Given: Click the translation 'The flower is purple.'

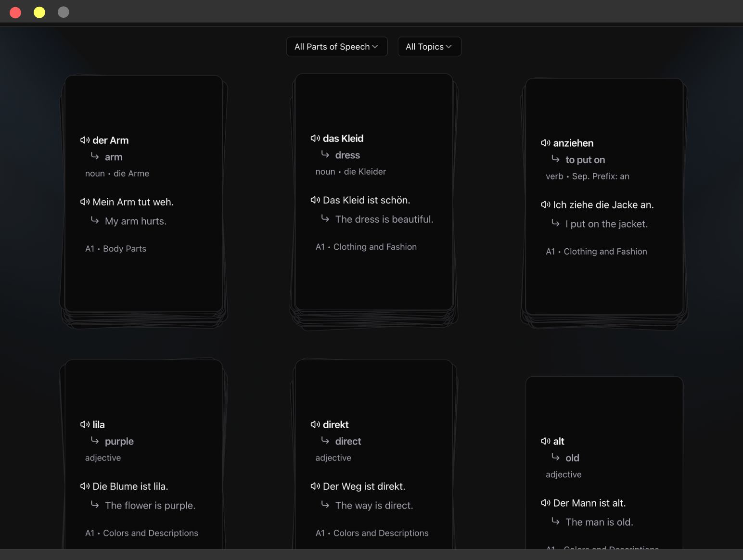Looking at the screenshot, I should (x=150, y=506).
